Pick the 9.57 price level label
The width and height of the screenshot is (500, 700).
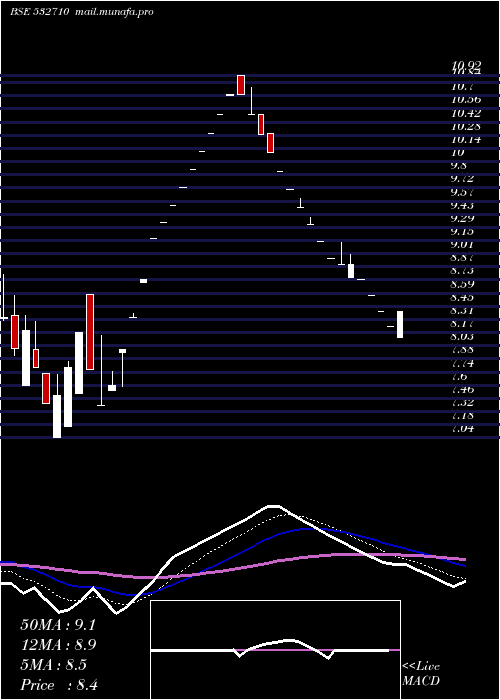pos(463,192)
